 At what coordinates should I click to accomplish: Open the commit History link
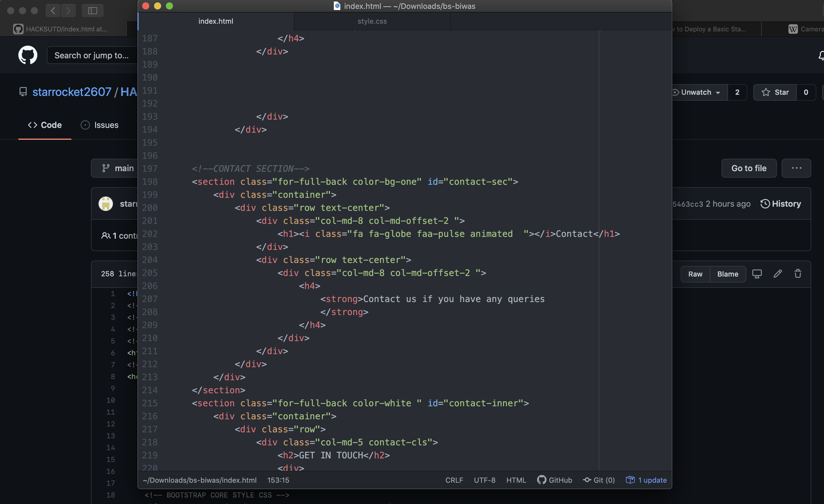point(780,204)
